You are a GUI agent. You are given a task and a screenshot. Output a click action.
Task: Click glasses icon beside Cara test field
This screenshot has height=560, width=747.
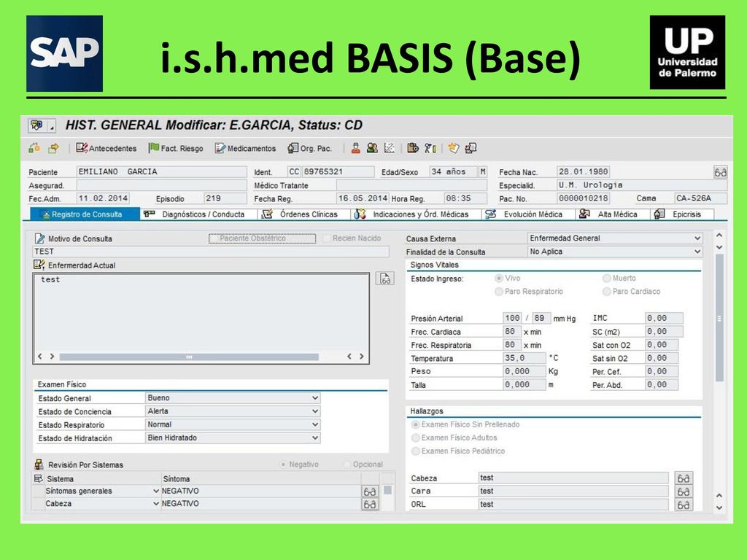684,491
